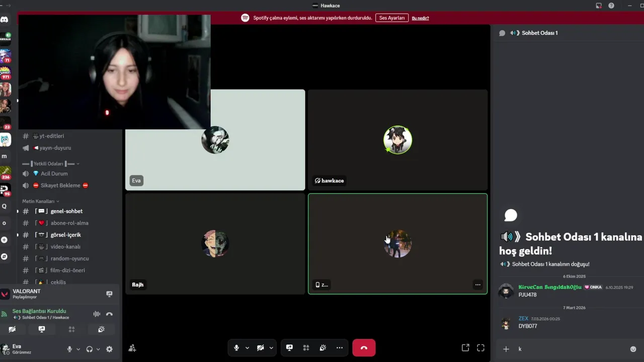Select the hawkace video tile
Viewport: 644px width, 362px height.
tap(397, 140)
